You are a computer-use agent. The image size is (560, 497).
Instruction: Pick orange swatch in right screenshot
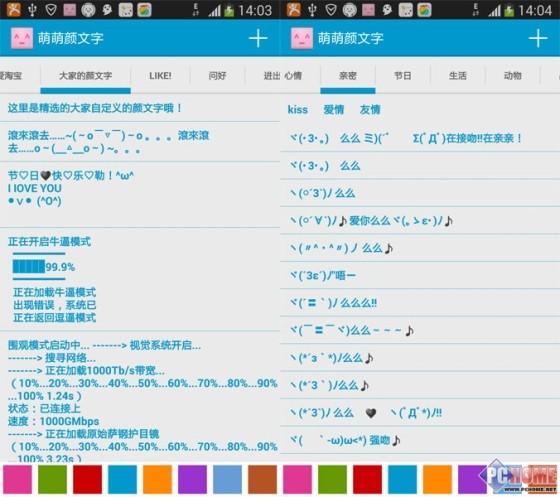pyautogui.click(x=438, y=479)
